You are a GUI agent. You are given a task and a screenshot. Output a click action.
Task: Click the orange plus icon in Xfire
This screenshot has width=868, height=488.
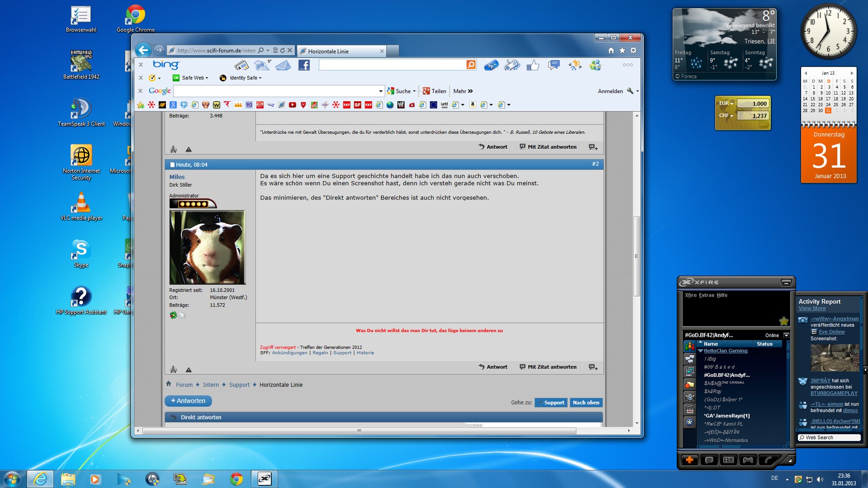pos(689,460)
